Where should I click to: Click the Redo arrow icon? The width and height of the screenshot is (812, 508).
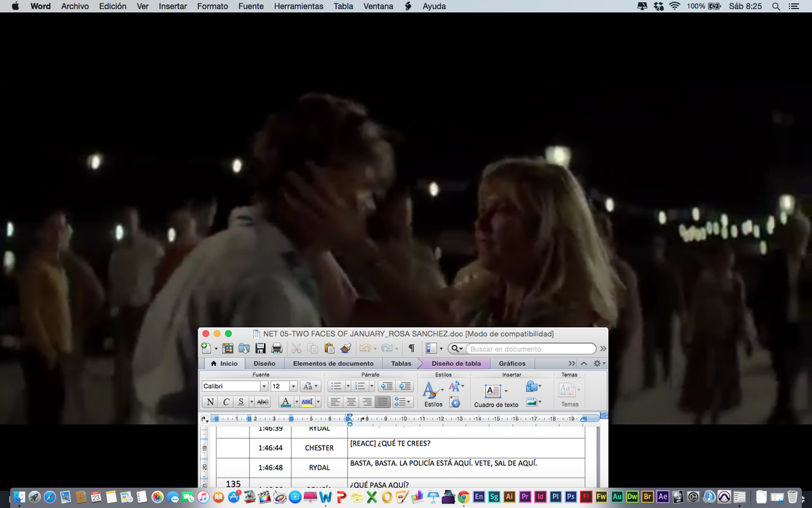pyautogui.click(x=386, y=348)
